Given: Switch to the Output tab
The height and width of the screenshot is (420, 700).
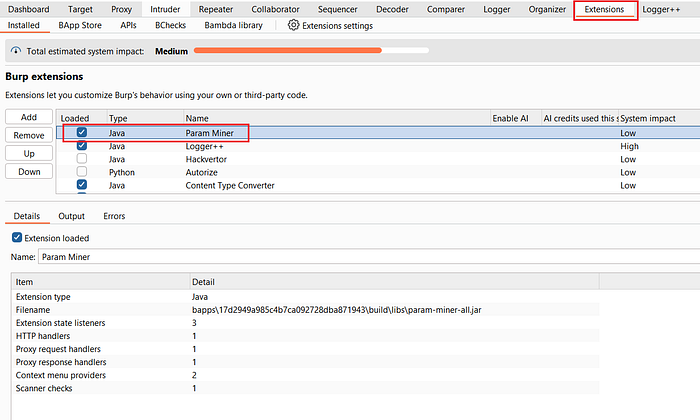Looking at the screenshot, I should 71,216.
